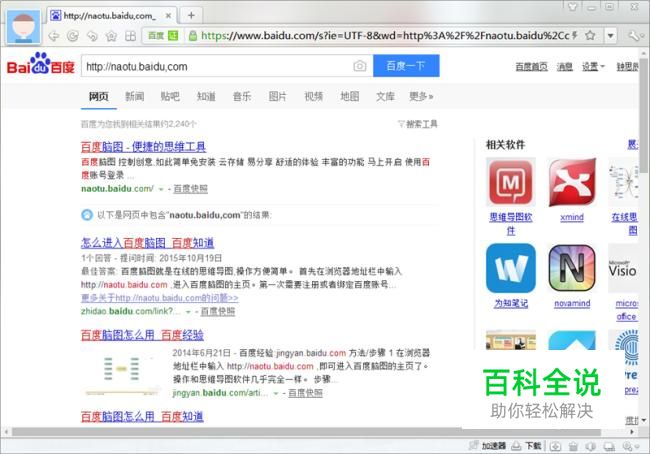Open result 百度脑图怎么用_百度经验
This screenshot has height=454, width=650.
coord(142,335)
